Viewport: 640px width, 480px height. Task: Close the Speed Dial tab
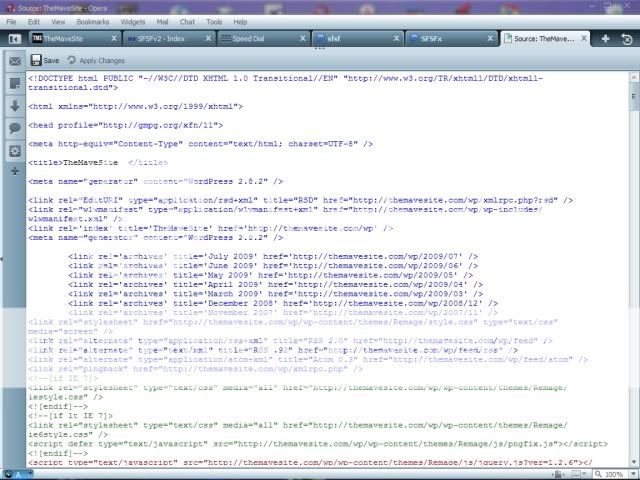pos(302,38)
